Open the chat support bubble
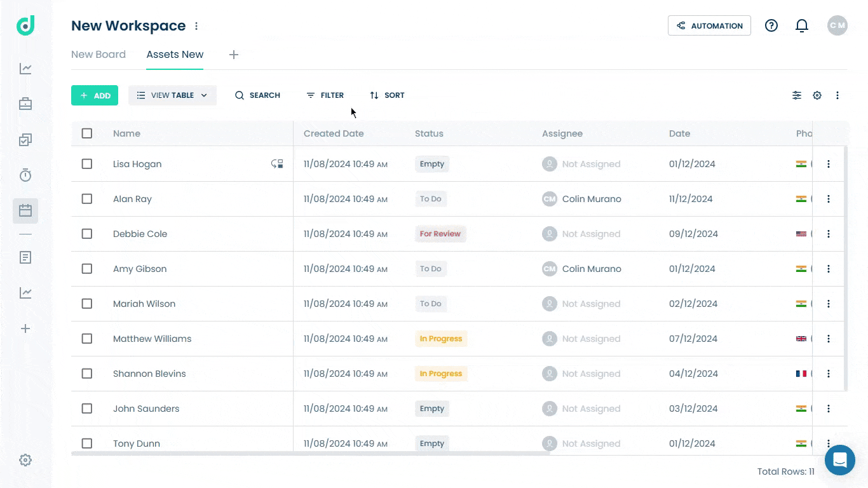This screenshot has height=488, width=868. (839, 459)
